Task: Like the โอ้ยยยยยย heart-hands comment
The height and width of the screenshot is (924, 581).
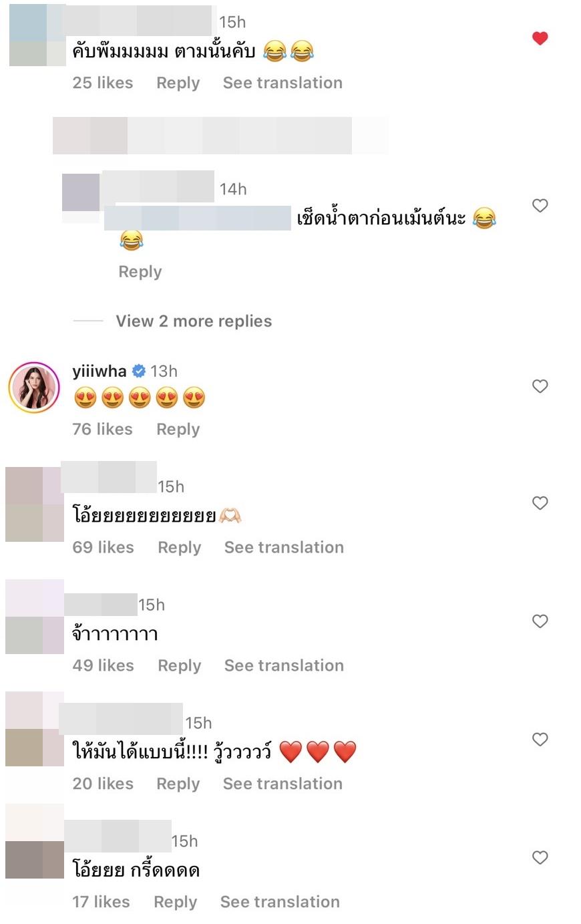Action: click(x=540, y=503)
